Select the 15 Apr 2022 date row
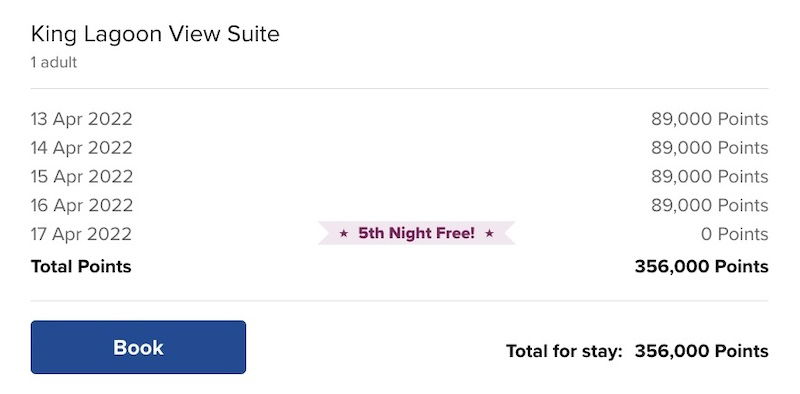Viewport: 800px width, 394px height. tap(399, 177)
